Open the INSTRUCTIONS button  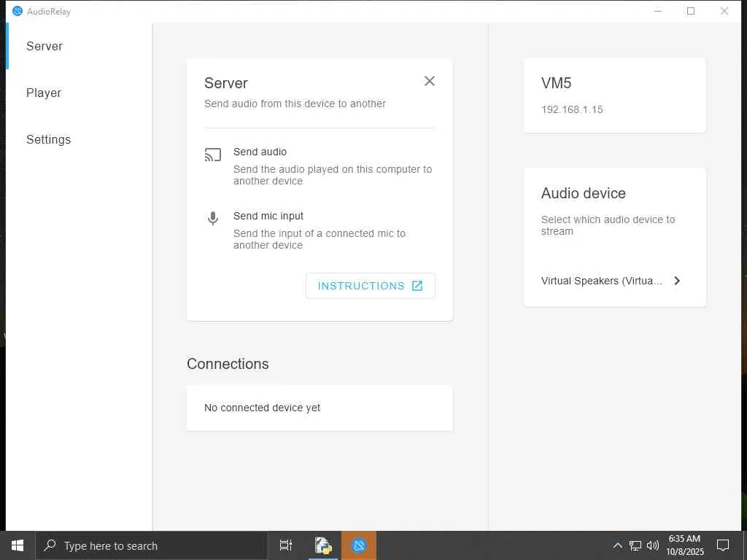click(370, 286)
